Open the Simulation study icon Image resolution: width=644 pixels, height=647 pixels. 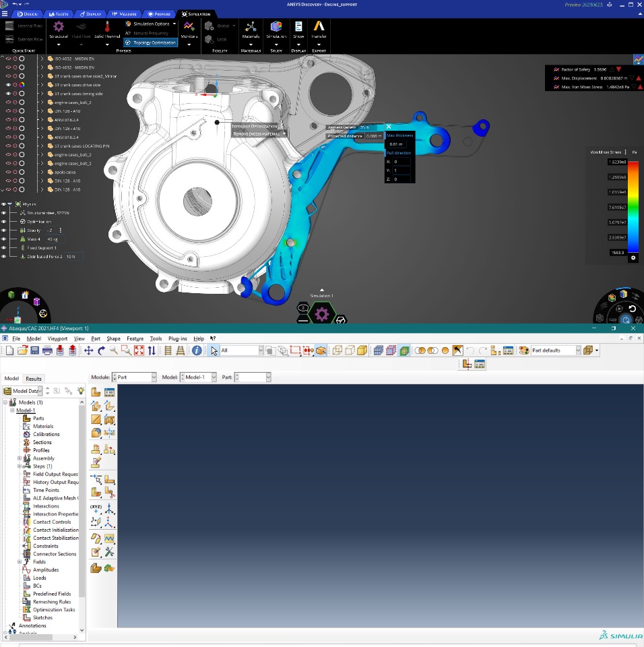pos(276,27)
